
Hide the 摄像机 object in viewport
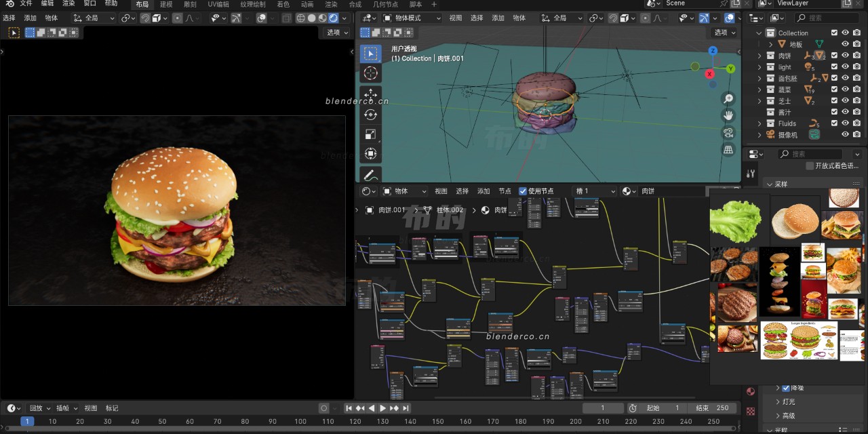pos(846,135)
